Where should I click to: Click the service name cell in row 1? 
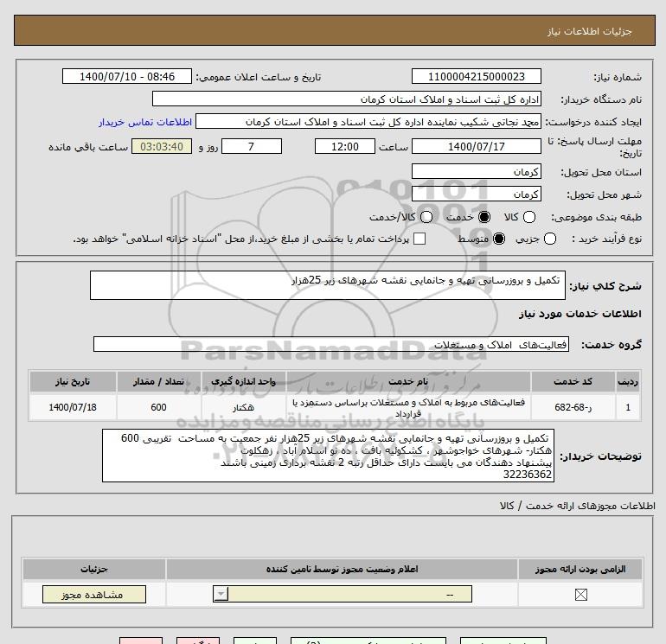click(x=408, y=407)
